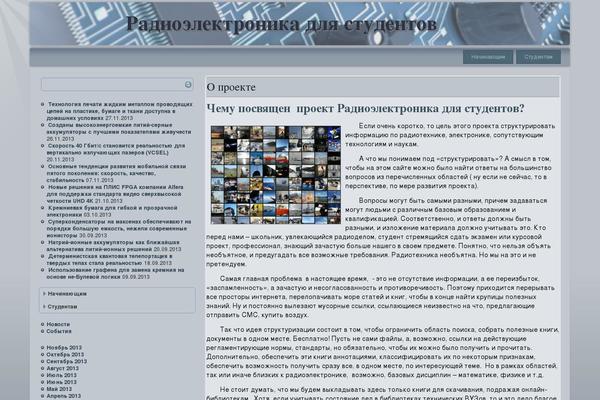Open the Октябрь 2013 archive
The width and height of the screenshot is (600, 400).
[65, 354]
